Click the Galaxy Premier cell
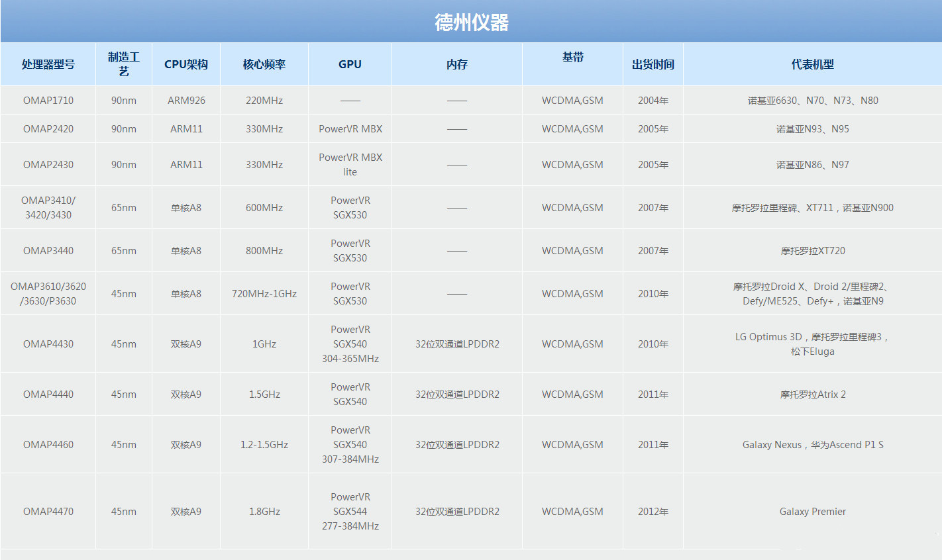 point(813,512)
